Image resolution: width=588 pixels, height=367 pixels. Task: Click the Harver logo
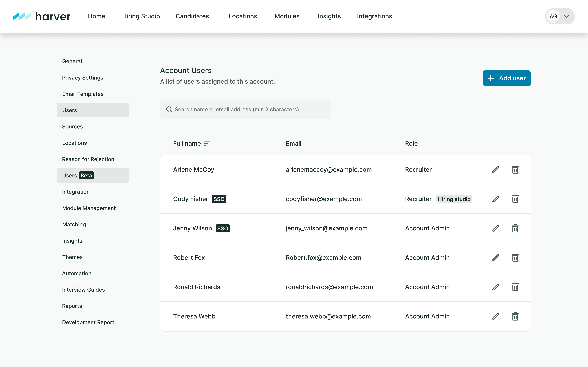[42, 16]
